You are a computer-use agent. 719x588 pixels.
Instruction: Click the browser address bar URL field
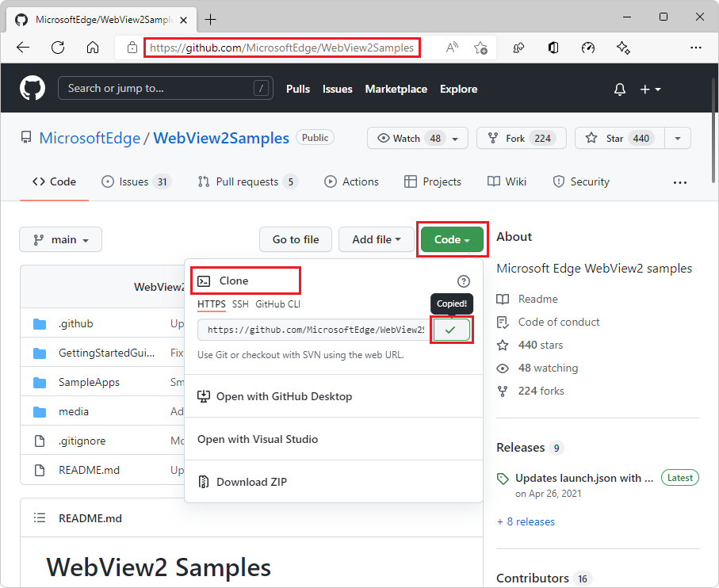click(x=281, y=48)
